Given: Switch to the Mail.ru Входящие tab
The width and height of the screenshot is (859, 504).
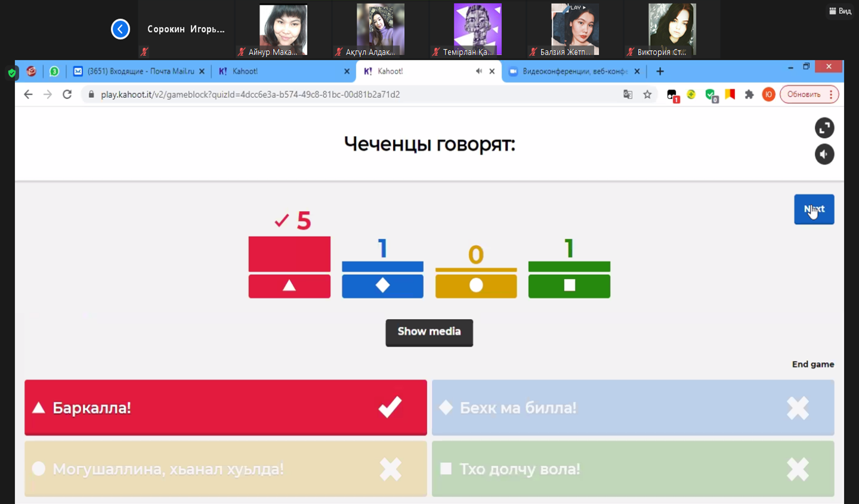Looking at the screenshot, I should [x=140, y=72].
